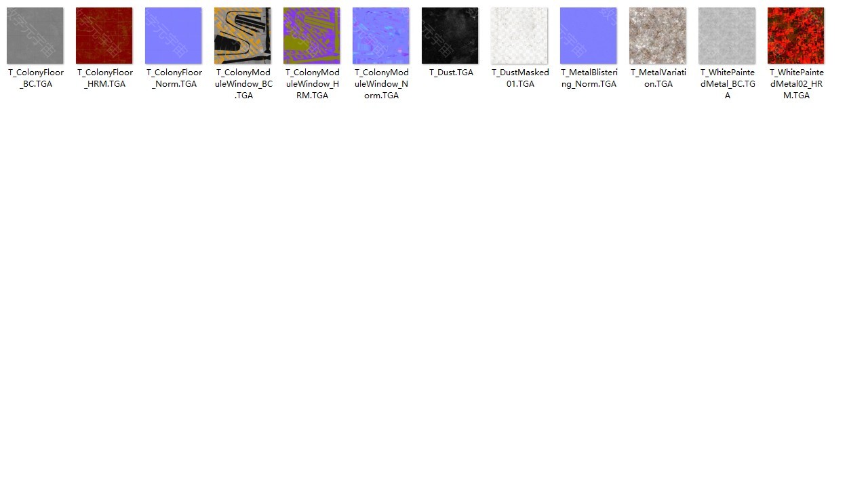Click the file name T_ColonyModuleWindow_Norm.TGA
The image size is (868, 488).
382,84
